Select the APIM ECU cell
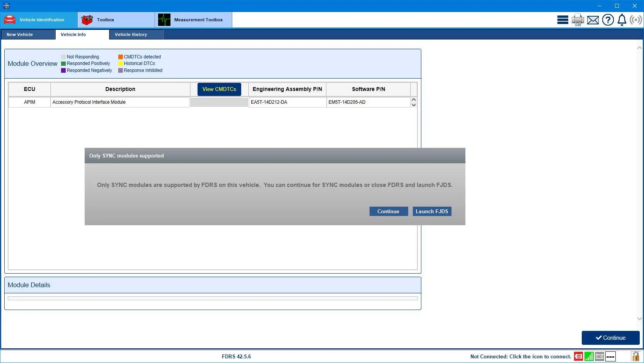This screenshot has height=363, width=644. click(29, 102)
